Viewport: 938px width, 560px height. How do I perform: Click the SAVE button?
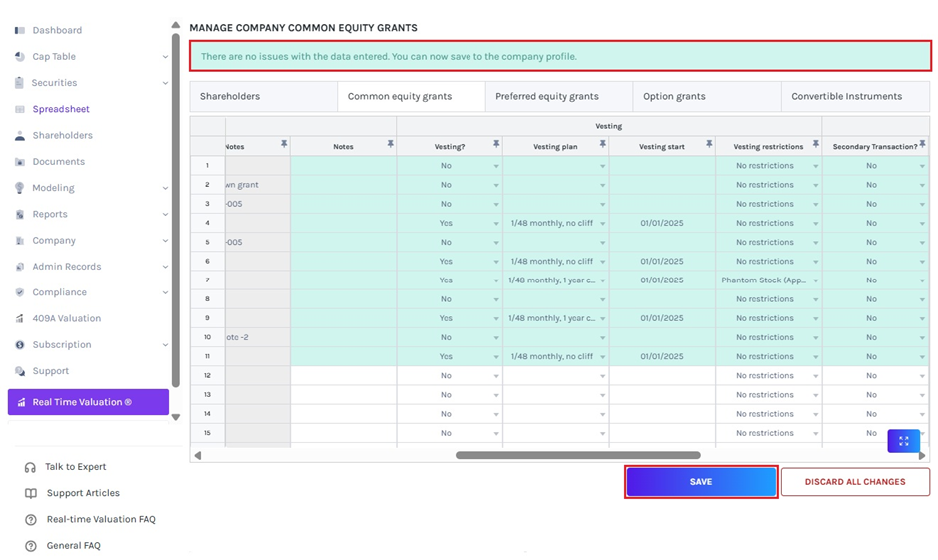point(700,482)
